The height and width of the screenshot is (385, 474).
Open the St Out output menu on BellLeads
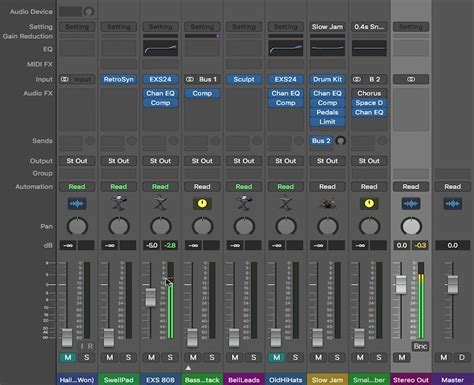pyautogui.click(x=244, y=161)
